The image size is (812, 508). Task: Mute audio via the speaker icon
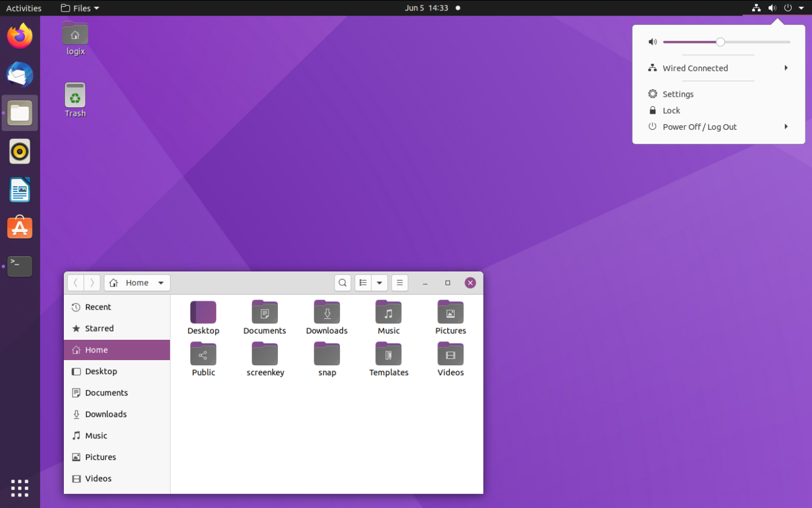(x=652, y=42)
